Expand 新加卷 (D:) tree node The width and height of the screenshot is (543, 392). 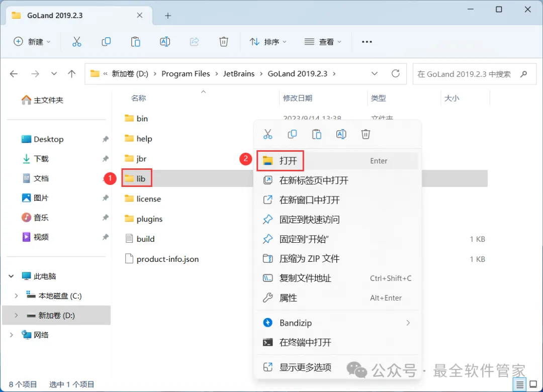pyautogui.click(x=16, y=316)
